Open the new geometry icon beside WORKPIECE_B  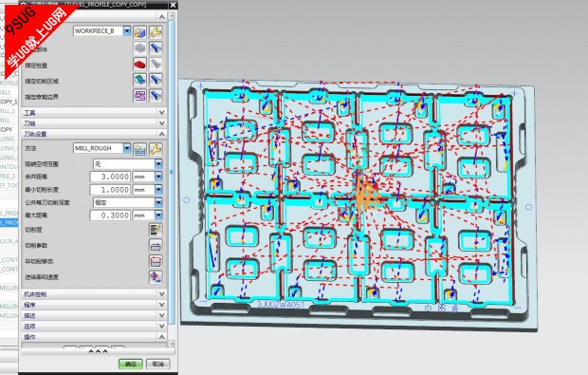point(139,32)
